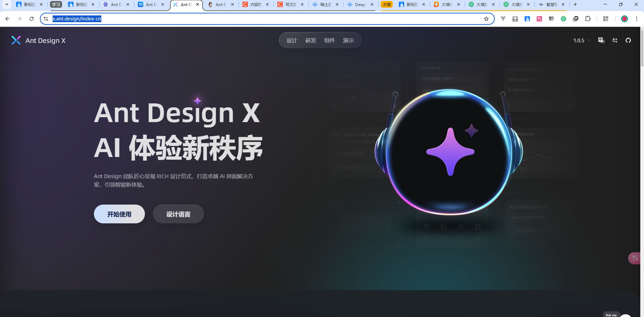
Task: Close the Deep tab
Action: pyautogui.click(x=372, y=4)
